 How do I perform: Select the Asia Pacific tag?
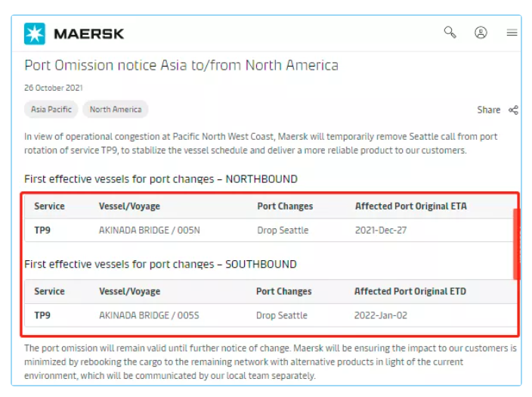click(x=51, y=110)
